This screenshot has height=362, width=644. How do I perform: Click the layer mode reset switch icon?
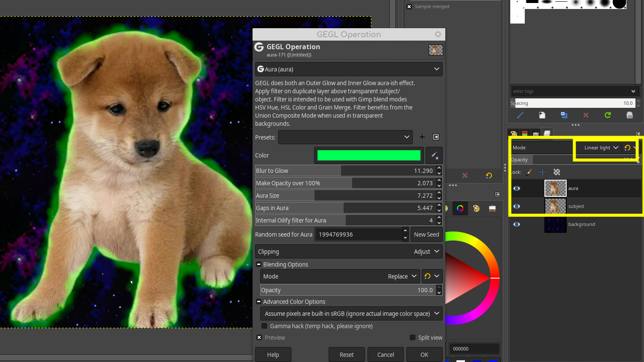click(x=627, y=148)
